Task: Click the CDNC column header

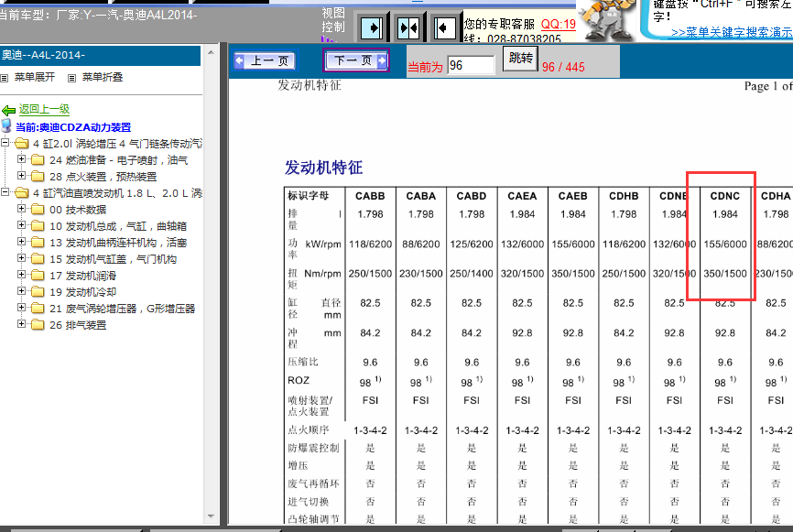Action: 724,196
